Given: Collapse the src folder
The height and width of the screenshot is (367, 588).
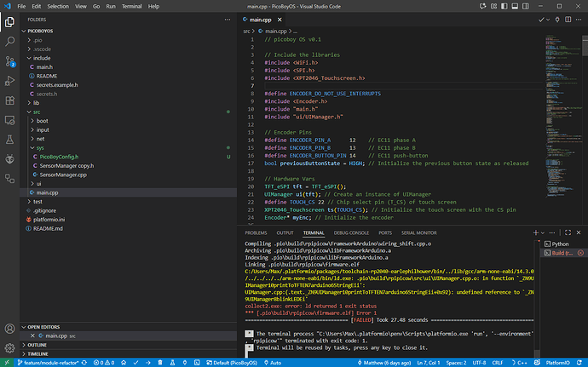Looking at the screenshot, I should (x=37, y=112).
